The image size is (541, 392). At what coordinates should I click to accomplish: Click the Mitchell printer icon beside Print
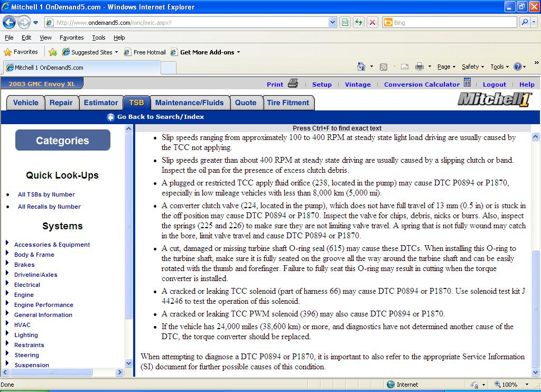tap(293, 83)
